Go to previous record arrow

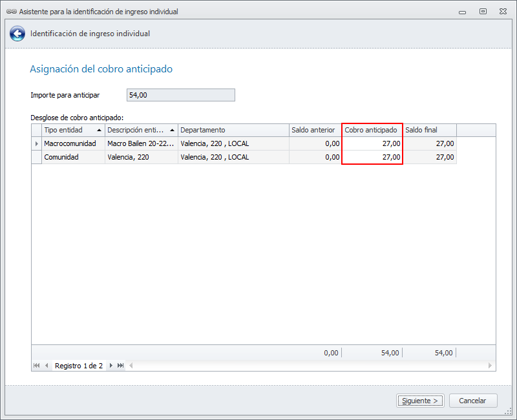(x=47, y=365)
